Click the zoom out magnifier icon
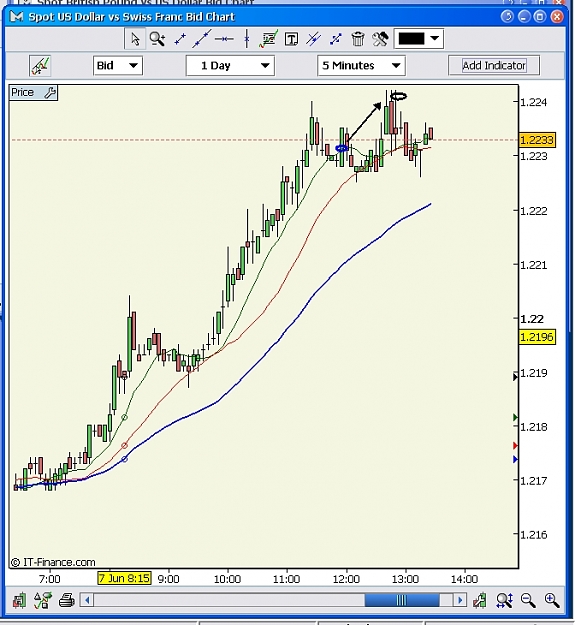Viewport: 575px width, 625px height. tap(528, 600)
